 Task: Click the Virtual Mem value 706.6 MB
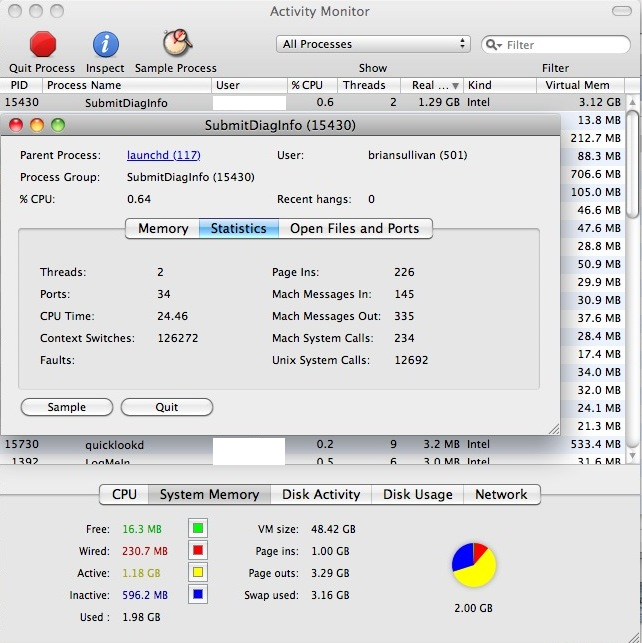(596, 174)
